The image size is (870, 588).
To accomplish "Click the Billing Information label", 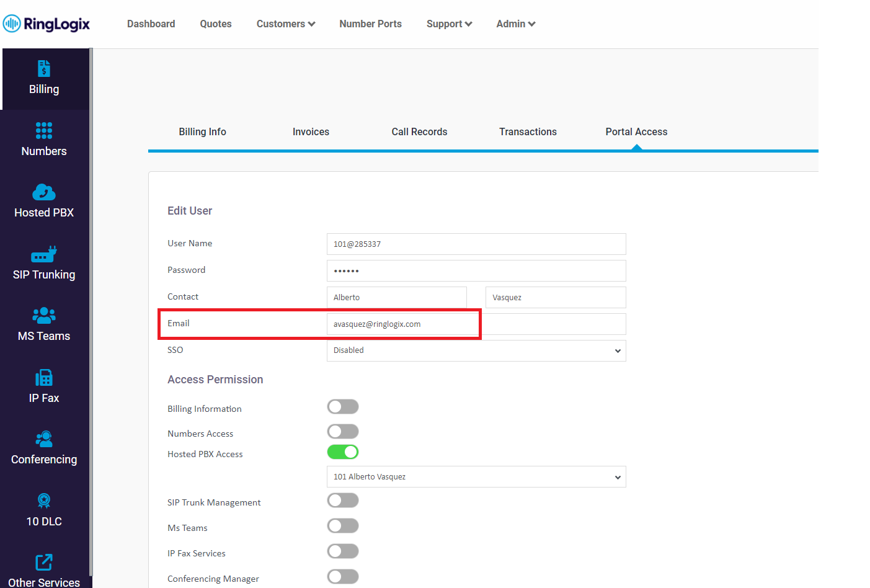I will click(205, 409).
